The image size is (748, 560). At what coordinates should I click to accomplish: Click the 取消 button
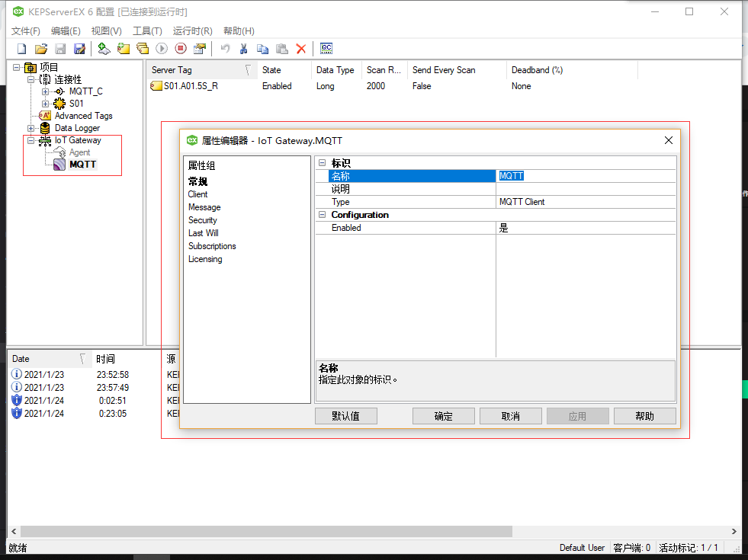coord(510,416)
